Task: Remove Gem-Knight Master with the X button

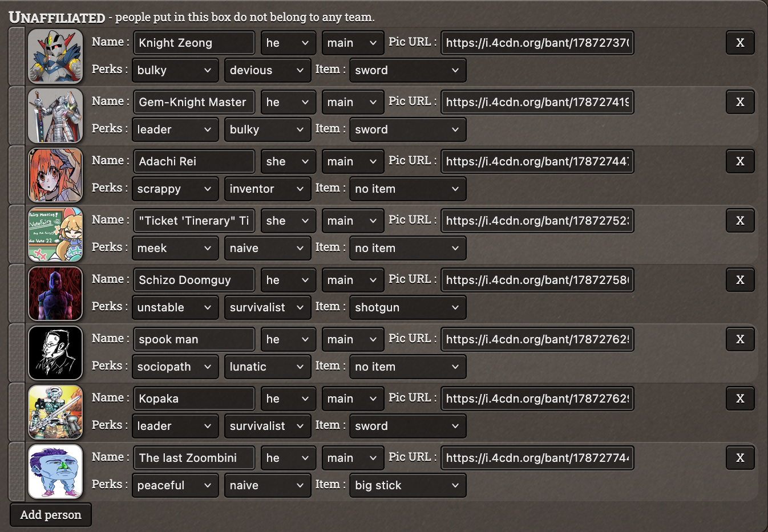Action: pyautogui.click(x=740, y=102)
